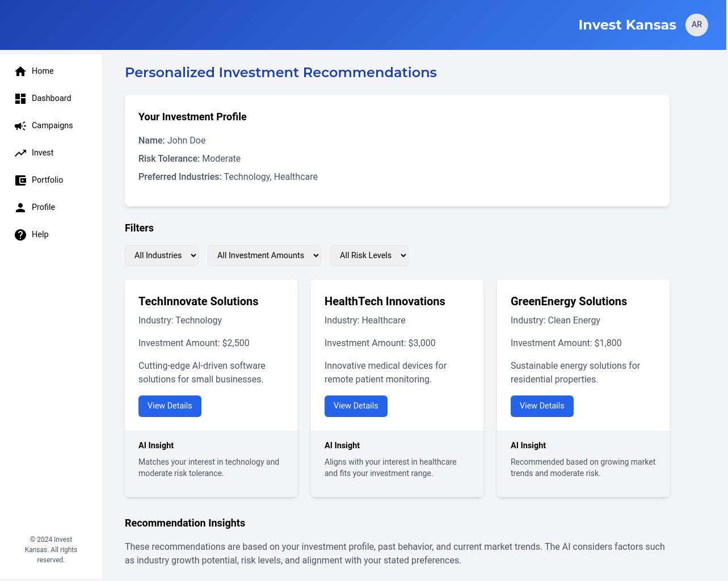
Task: Navigate to the Dashboard menu label
Action: [x=51, y=98]
